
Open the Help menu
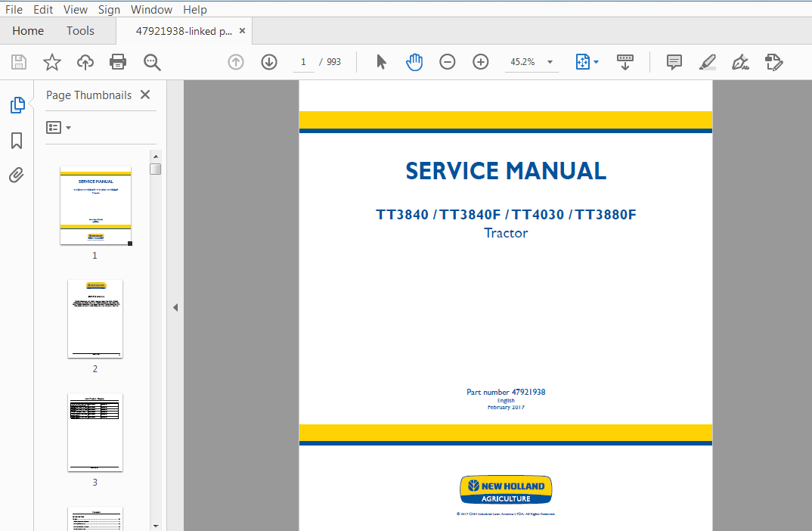pos(195,9)
